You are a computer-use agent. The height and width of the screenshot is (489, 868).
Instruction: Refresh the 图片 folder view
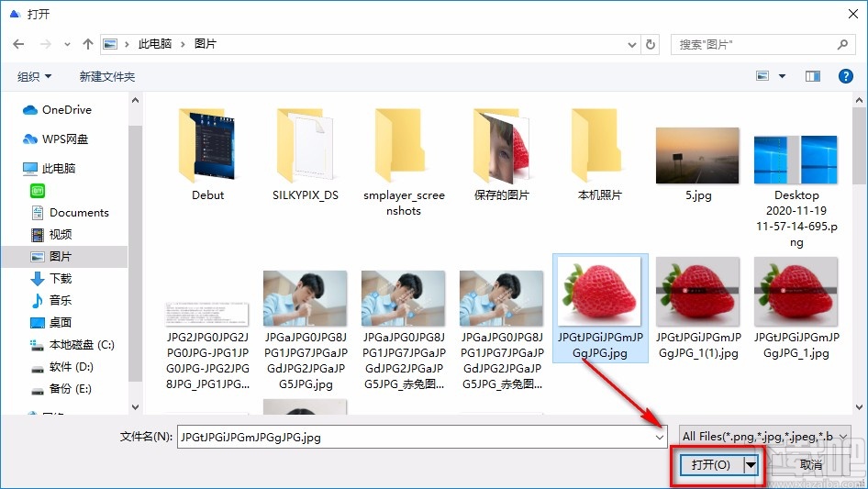coord(651,44)
